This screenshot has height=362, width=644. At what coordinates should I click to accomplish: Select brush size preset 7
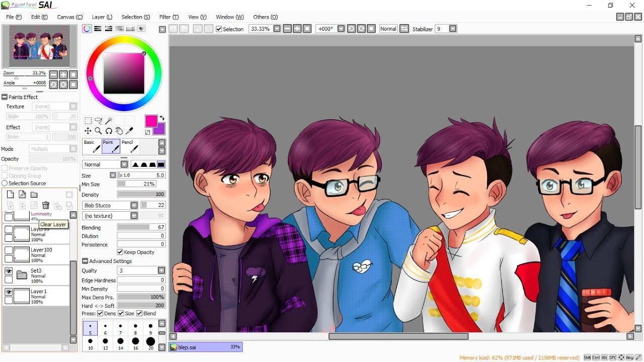[120, 329]
